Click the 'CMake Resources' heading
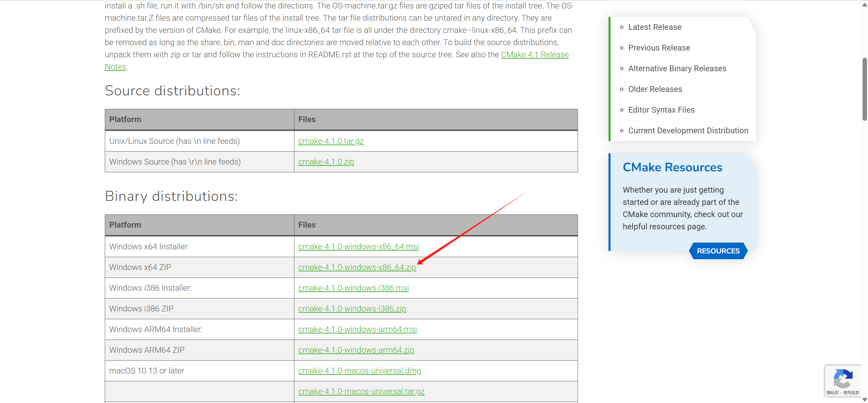The width and height of the screenshot is (868, 403). tap(672, 167)
